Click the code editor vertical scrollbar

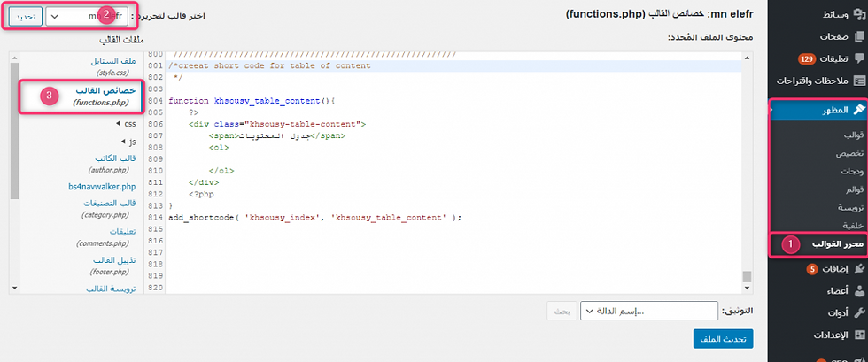pos(747,168)
